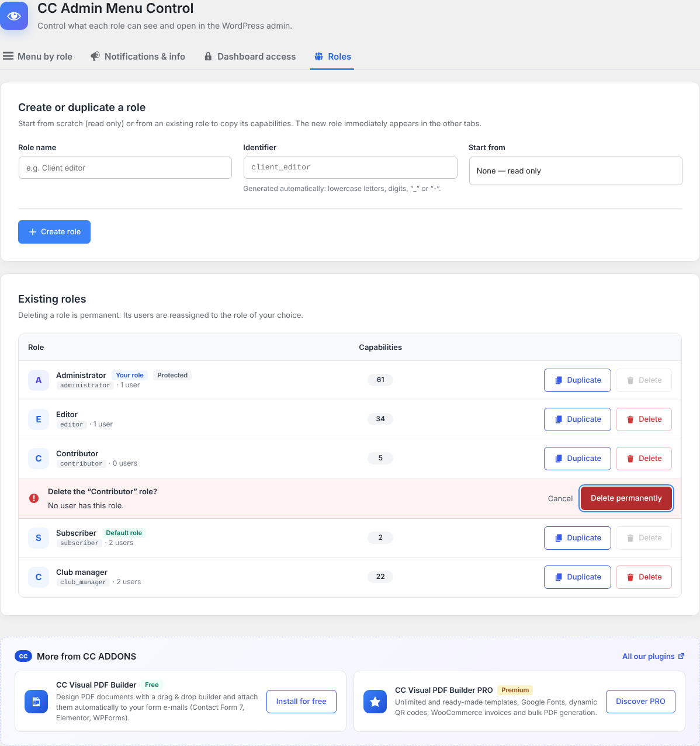Delete the Editor role
Screen dimensions: 700x746
click(x=643, y=419)
